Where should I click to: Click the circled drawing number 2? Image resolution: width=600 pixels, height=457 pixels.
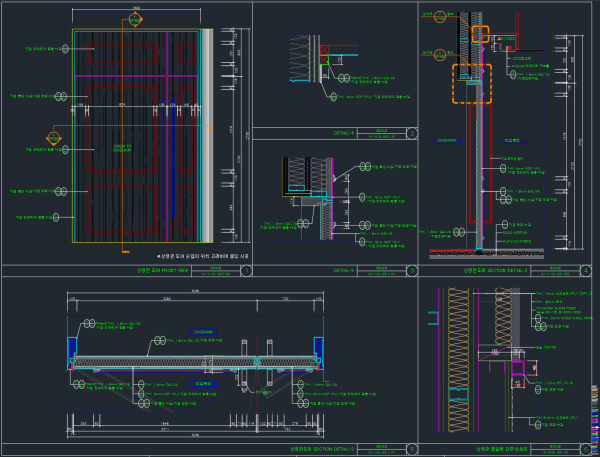412,134
